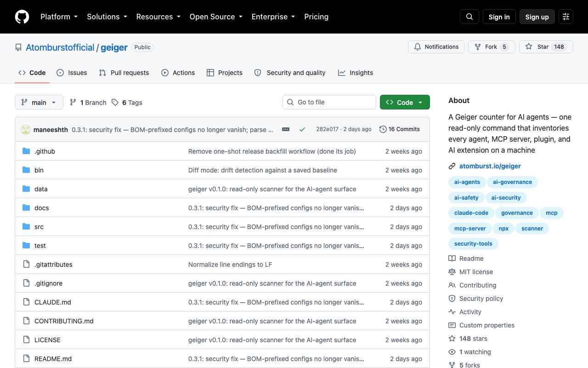Click the shield icon beside Security policy

[x=452, y=299]
